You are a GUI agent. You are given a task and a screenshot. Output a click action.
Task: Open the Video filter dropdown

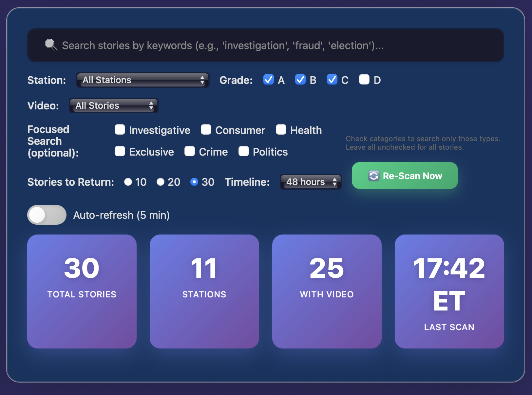(x=113, y=105)
